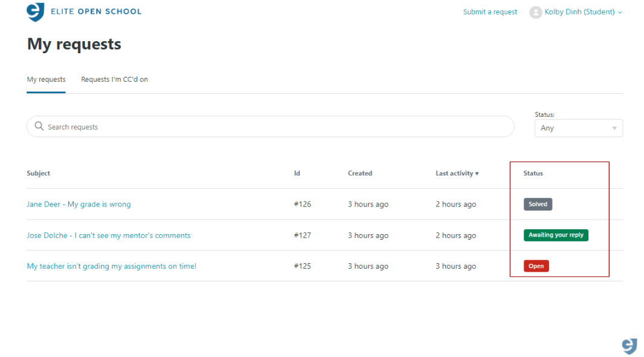This screenshot has width=644, height=357.
Task: Sort requests by Last activity column
Action: click(454, 173)
